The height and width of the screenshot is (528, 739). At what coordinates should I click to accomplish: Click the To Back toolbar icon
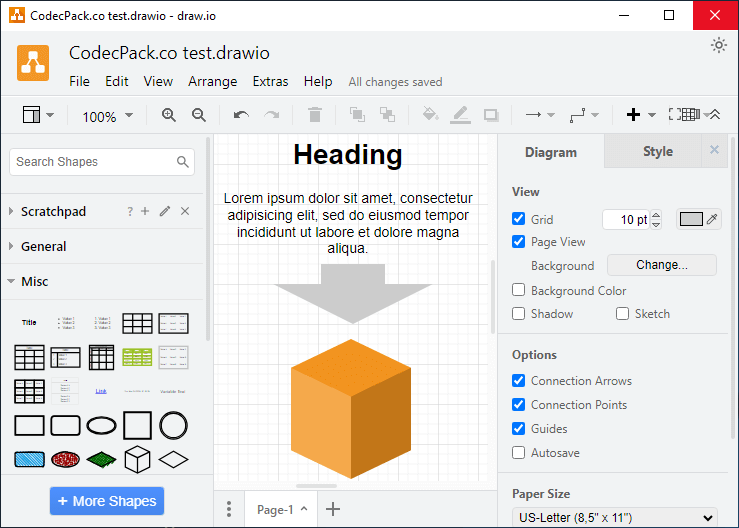[387, 115]
